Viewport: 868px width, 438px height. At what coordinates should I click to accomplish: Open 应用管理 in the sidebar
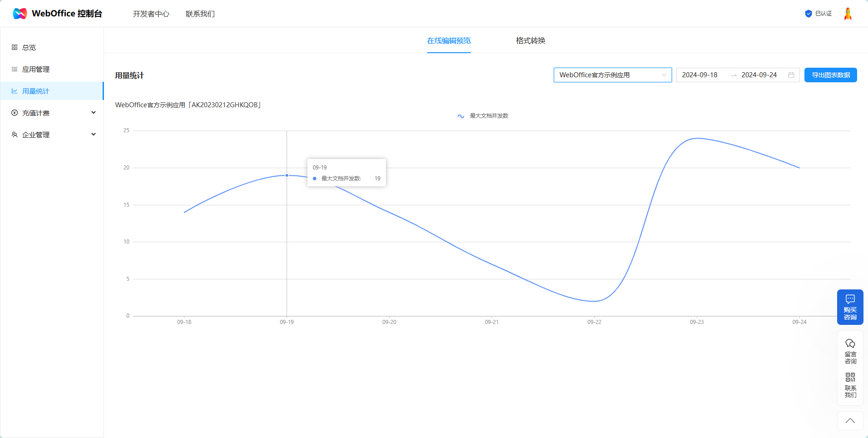(36, 69)
